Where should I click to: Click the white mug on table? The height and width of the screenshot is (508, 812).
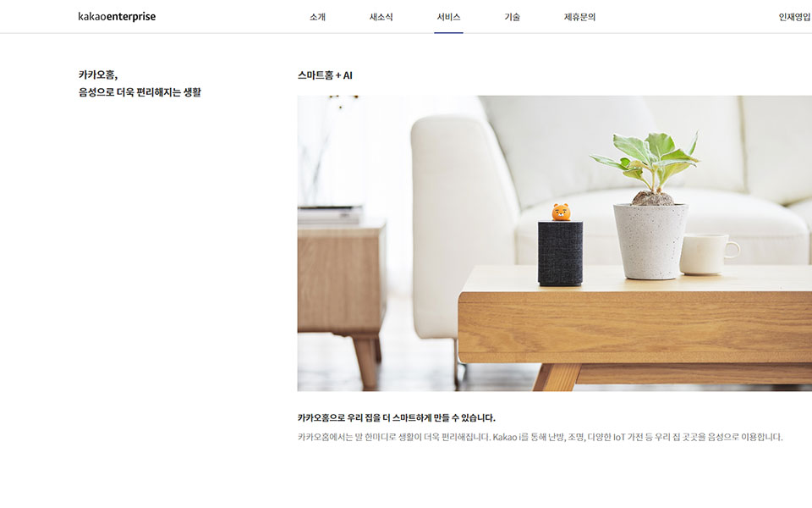(x=709, y=254)
